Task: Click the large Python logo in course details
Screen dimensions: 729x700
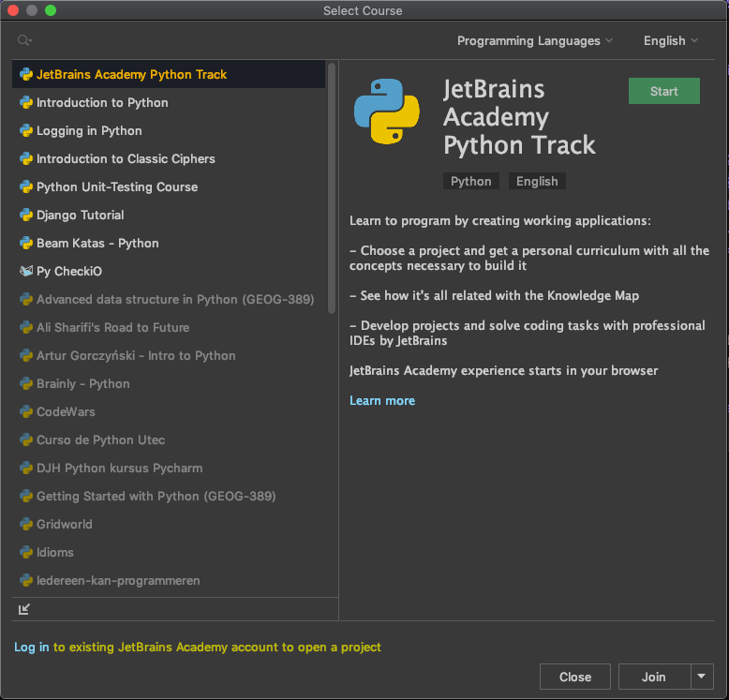Action: (x=387, y=112)
